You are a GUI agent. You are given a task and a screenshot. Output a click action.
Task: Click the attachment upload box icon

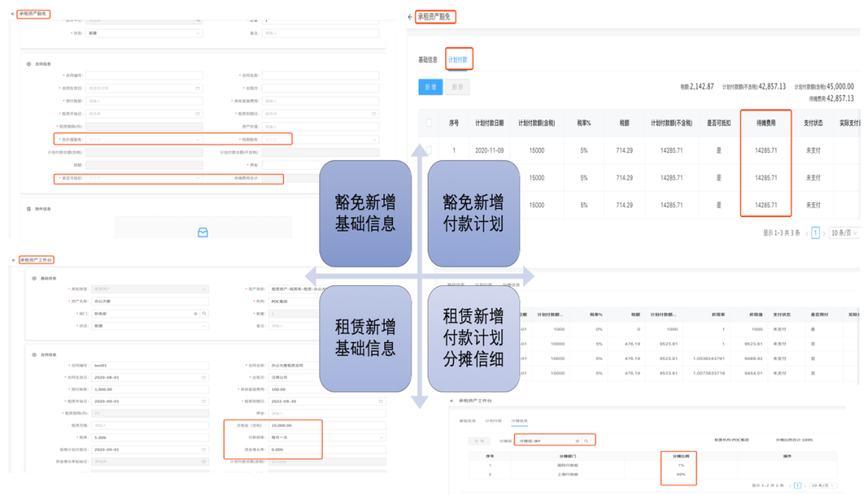pyautogui.click(x=203, y=232)
